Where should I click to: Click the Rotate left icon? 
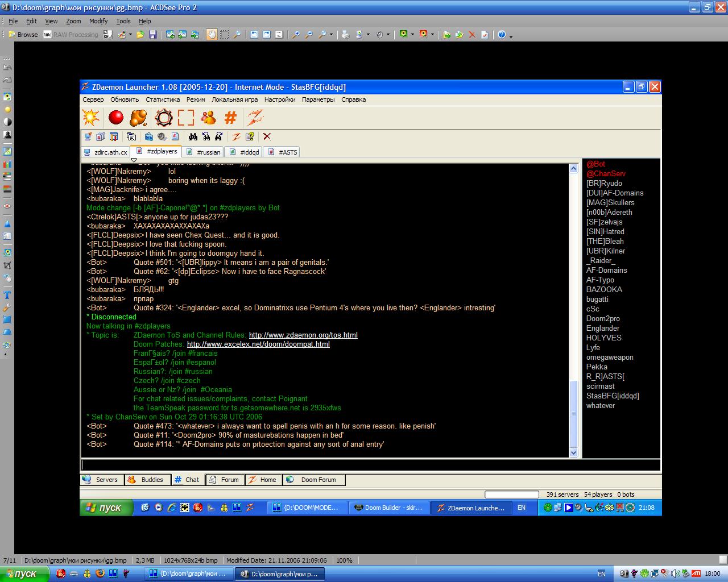click(x=254, y=35)
